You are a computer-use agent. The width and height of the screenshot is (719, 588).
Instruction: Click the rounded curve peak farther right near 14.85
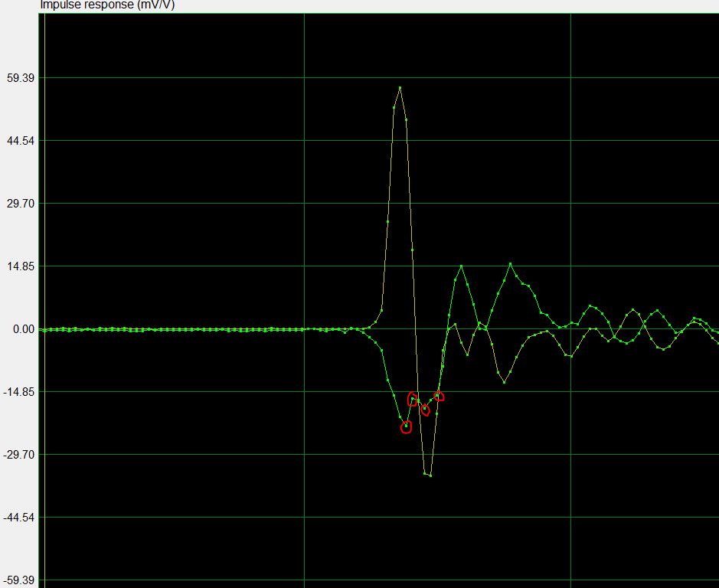click(510, 264)
